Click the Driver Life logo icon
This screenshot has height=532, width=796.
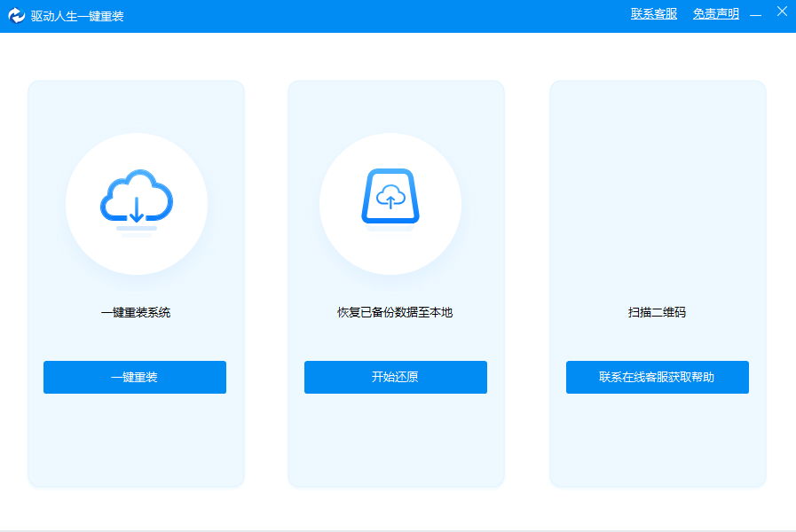click(x=16, y=15)
